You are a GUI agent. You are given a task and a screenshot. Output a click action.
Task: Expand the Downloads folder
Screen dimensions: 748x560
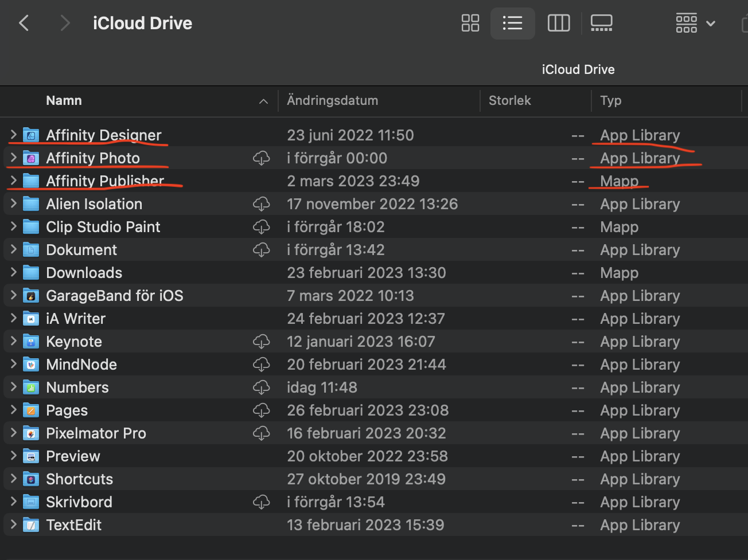(13, 272)
